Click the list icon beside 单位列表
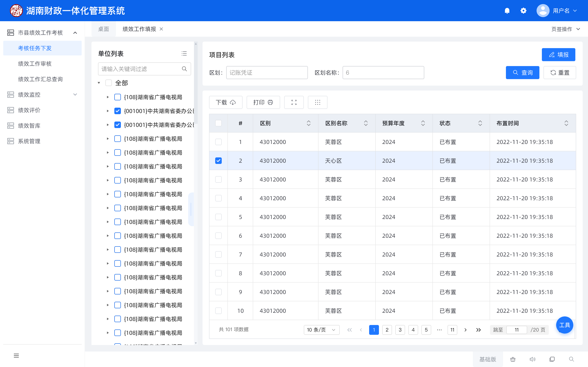The height and width of the screenshot is (367, 588). pos(184,54)
